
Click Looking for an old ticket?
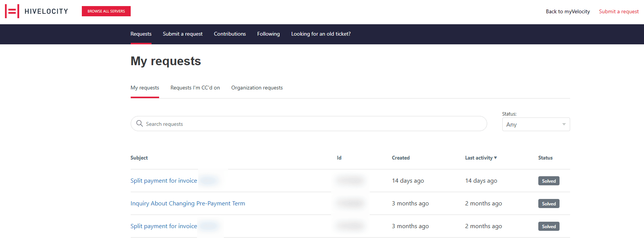click(321, 34)
